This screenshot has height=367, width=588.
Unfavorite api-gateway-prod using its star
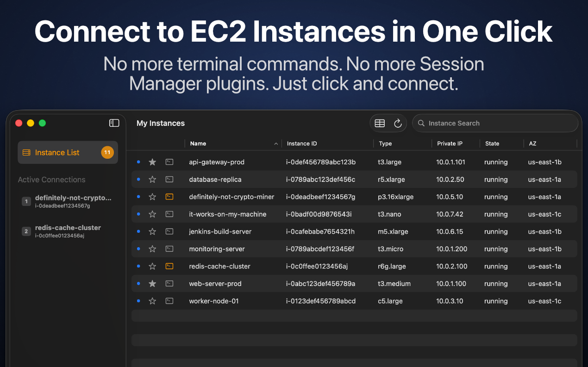point(152,162)
